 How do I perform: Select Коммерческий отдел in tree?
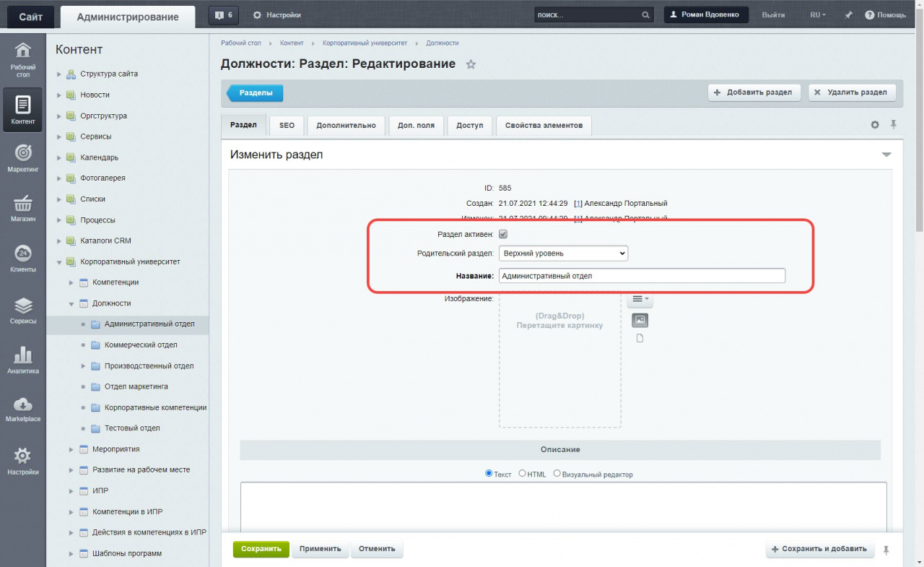[x=141, y=345]
